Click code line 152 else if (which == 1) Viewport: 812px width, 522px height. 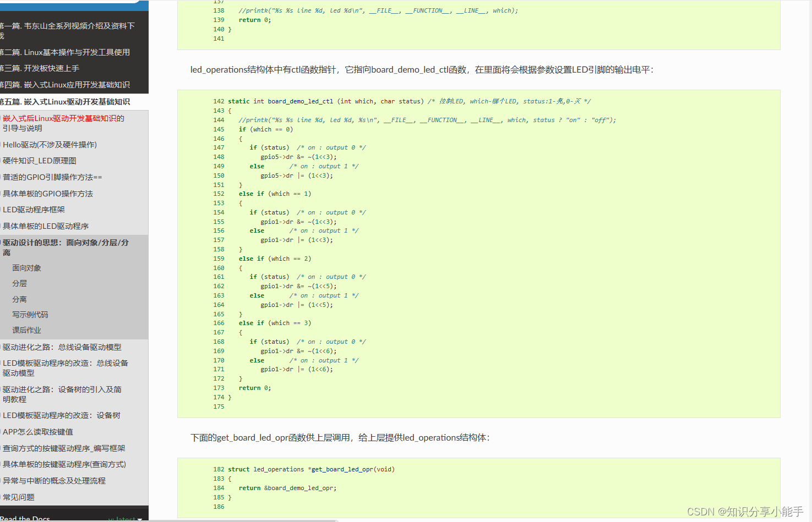point(275,194)
